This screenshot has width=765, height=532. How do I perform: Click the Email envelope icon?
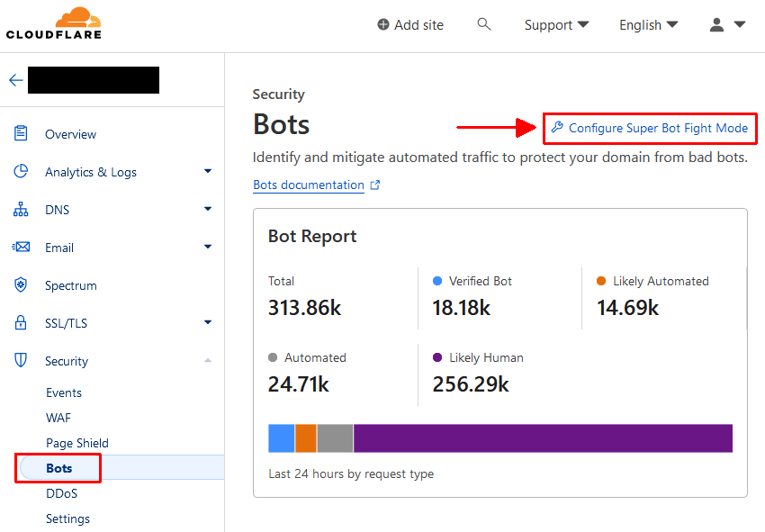tap(21, 247)
